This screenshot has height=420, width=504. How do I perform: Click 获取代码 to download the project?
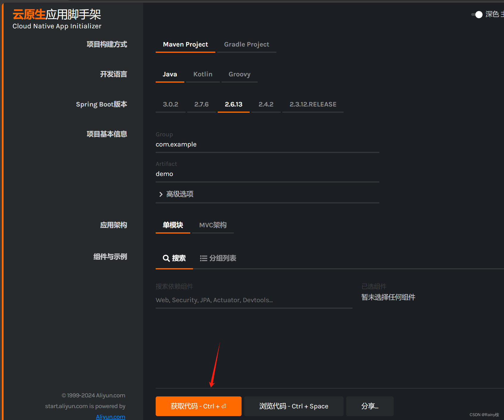[198, 406]
